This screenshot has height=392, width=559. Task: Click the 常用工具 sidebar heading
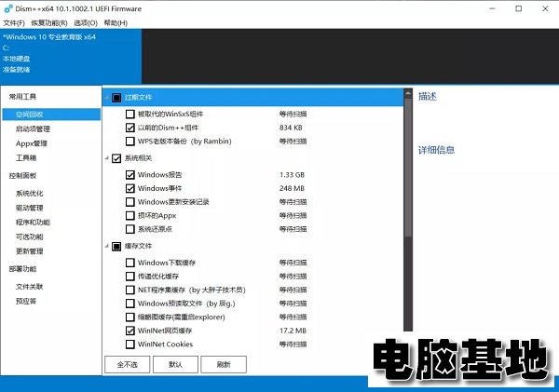22,97
